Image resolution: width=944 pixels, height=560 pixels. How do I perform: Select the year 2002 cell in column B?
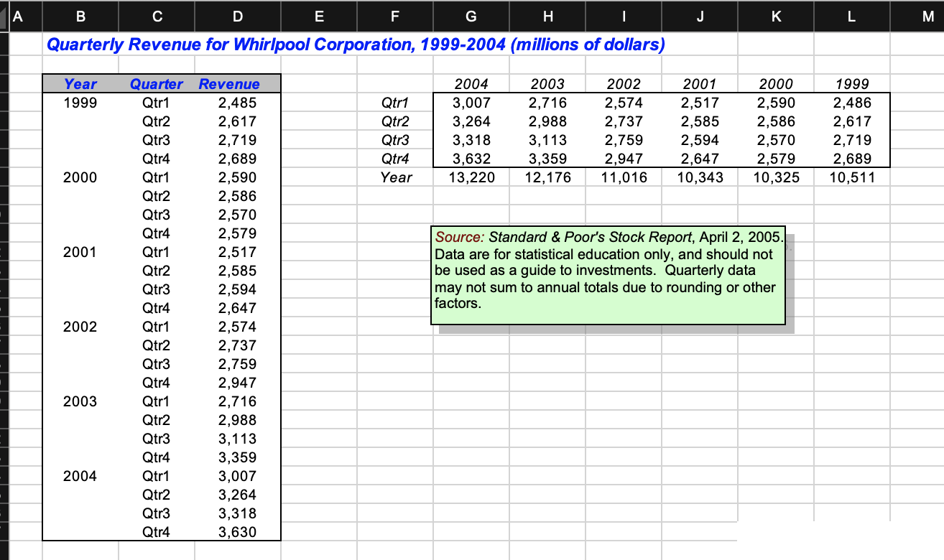point(80,327)
